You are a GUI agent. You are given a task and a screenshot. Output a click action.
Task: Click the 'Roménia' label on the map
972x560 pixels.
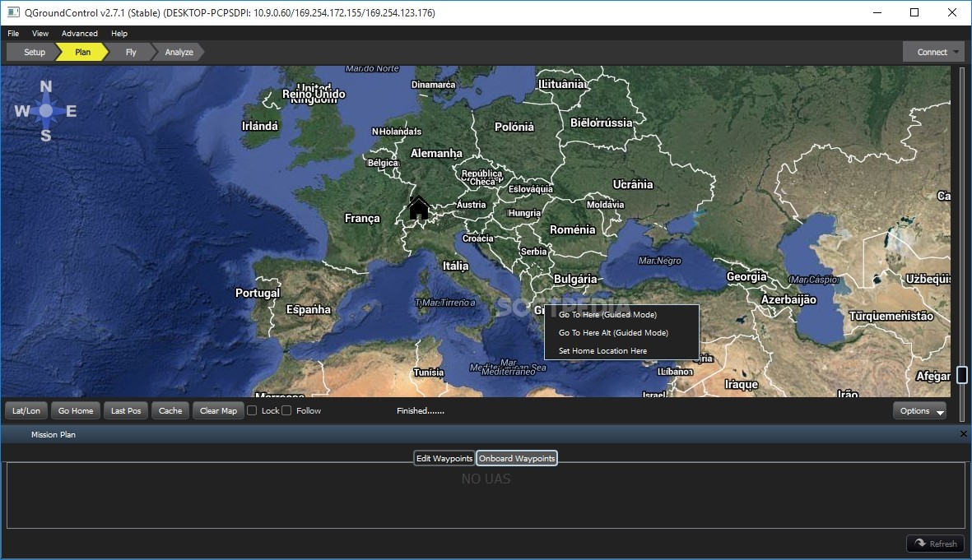[572, 229]
